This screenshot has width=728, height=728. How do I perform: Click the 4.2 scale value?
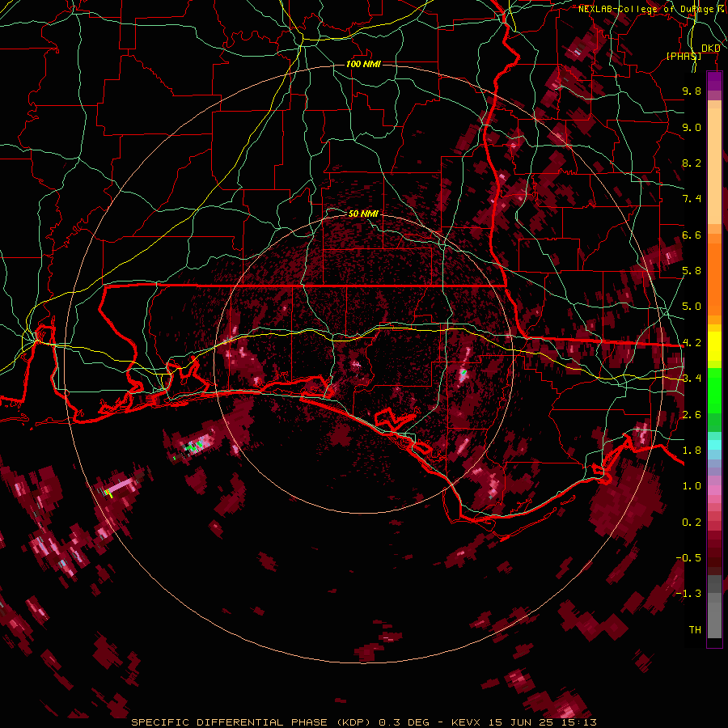click(692, 343)
